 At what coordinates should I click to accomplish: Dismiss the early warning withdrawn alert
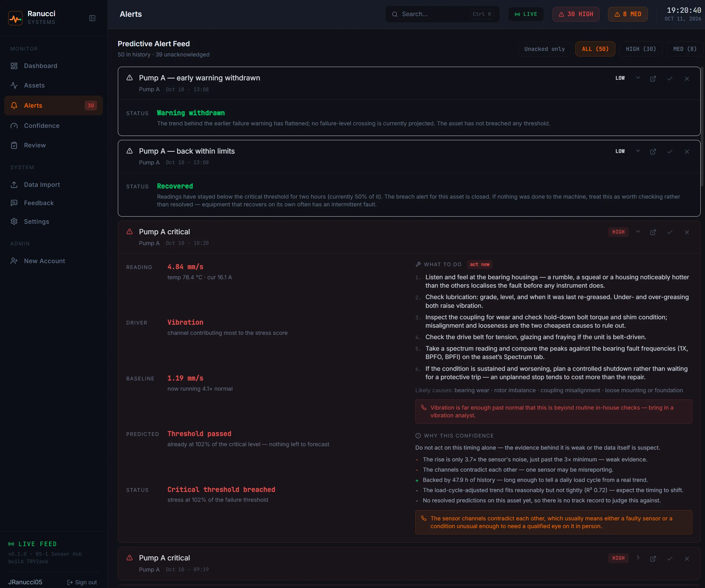pos(687,79)
